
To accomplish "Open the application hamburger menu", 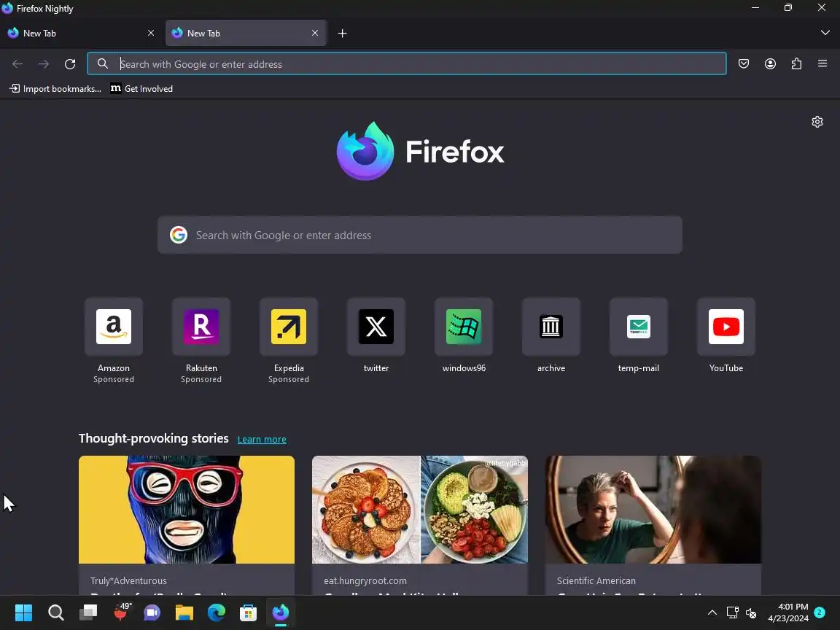I will [822, 63].
